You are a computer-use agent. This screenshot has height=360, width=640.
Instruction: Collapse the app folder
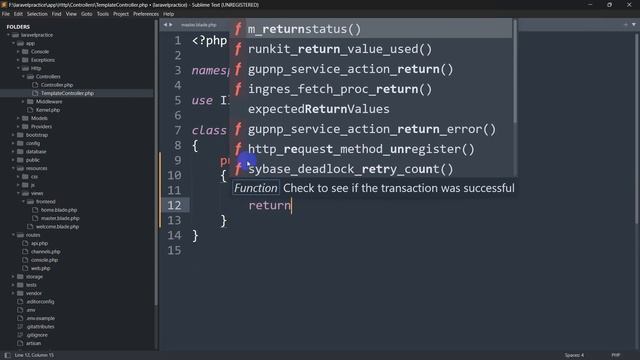coord(13,43)
